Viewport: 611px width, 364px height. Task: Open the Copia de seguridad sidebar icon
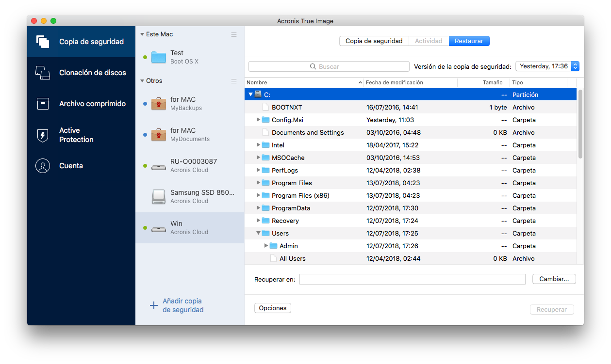point(43,42)
